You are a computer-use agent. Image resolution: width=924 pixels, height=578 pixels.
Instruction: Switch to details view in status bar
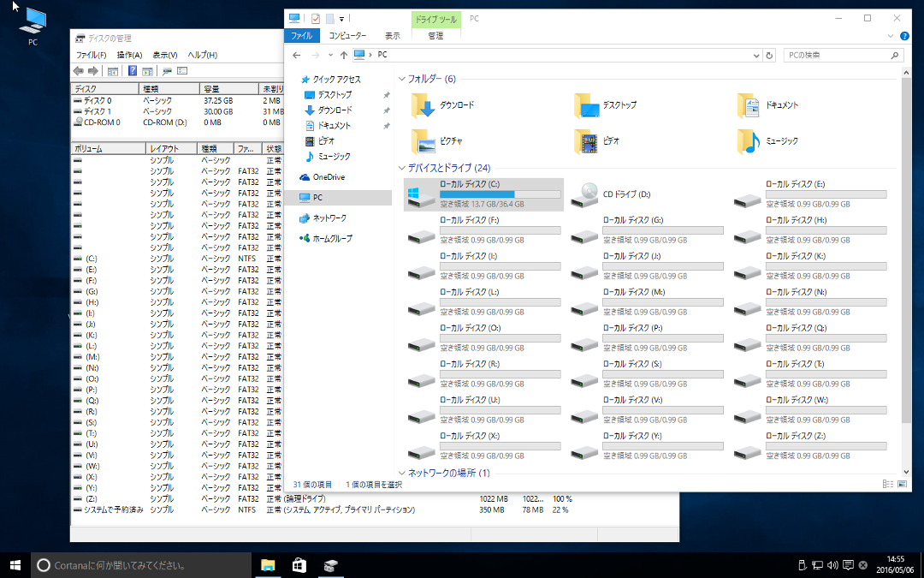click(887, 485)
